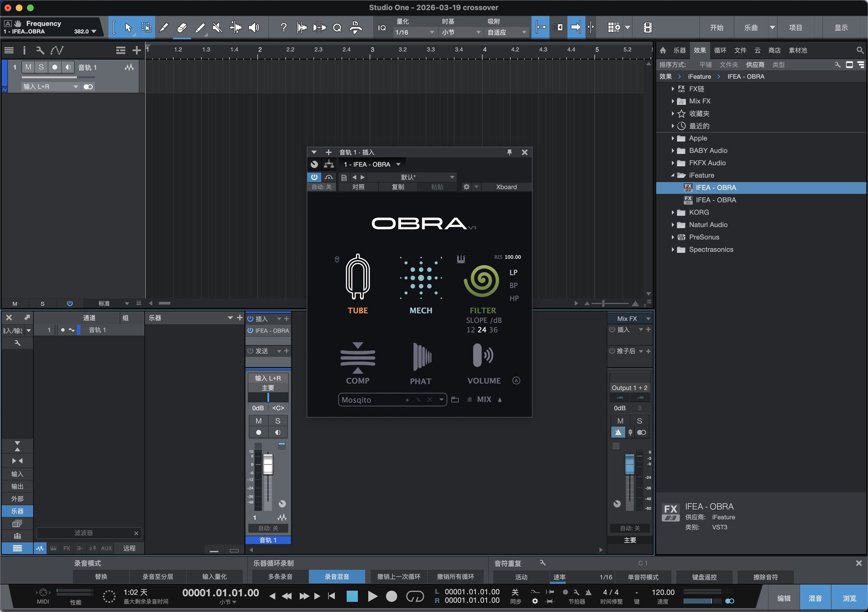Select the Eraser tool in toolbar

coord(182,28)
